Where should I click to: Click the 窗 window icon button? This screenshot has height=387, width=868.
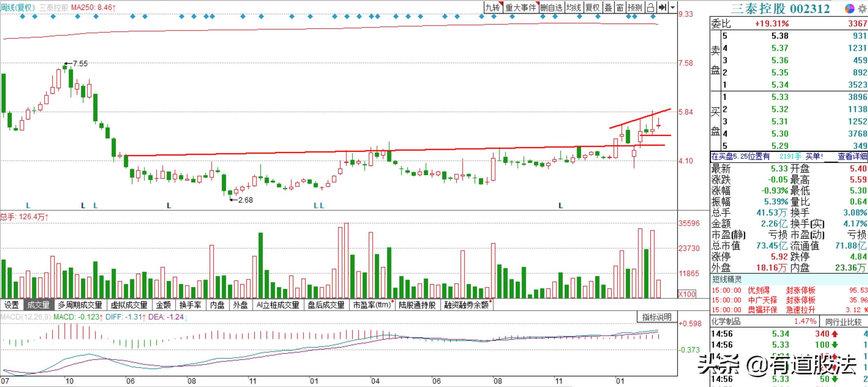tap(619, 7)
